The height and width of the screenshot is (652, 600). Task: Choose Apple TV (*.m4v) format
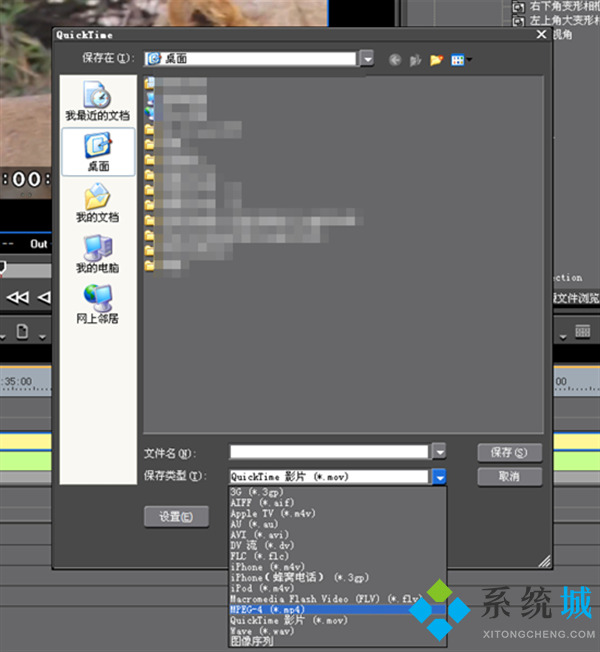338,514
